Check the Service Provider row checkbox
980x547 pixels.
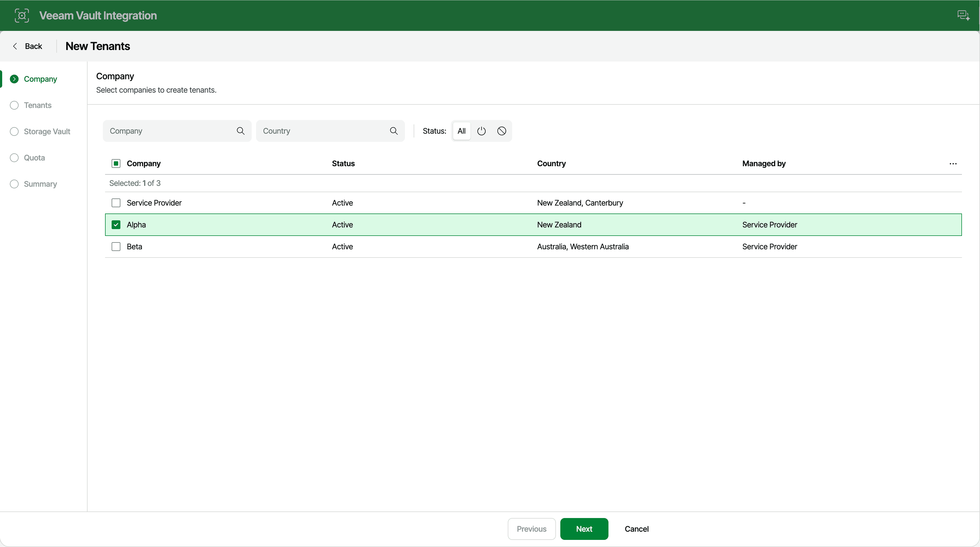116,203
